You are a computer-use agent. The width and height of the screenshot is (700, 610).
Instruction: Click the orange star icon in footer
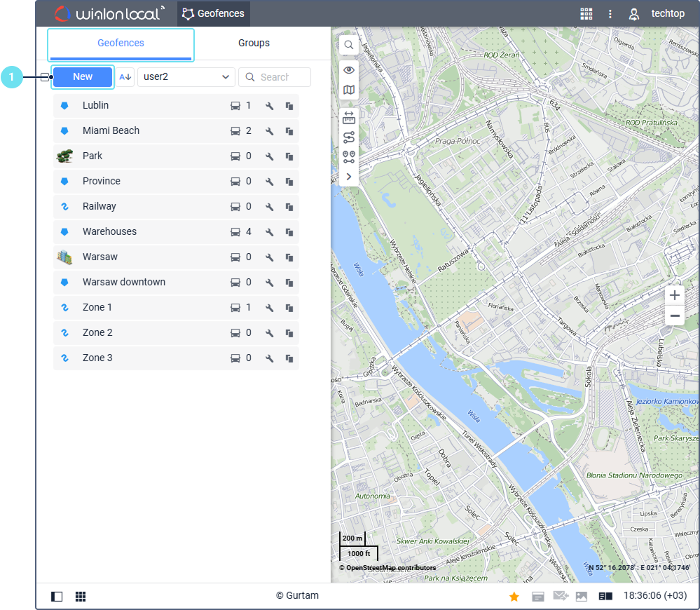514,597
